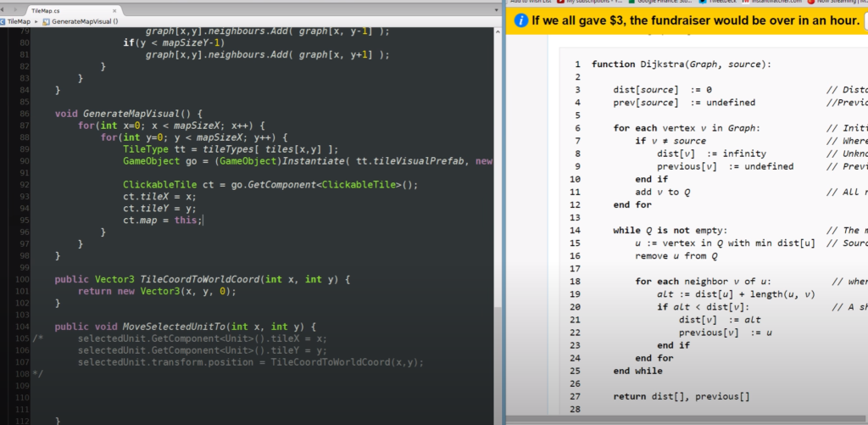Viewport: 868px width, 425px height.
Task: Click 'dist[source] := 0' pseudocode line
Action: click(662, 90)
